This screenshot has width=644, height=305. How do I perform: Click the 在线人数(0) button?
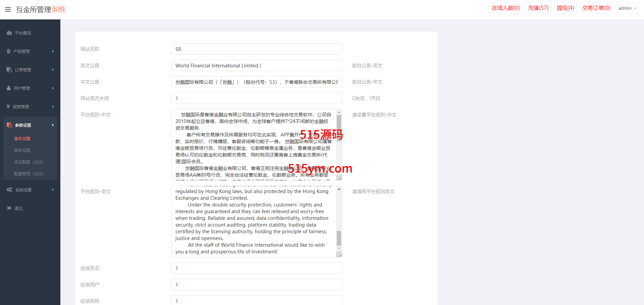[x=506, y=8]
